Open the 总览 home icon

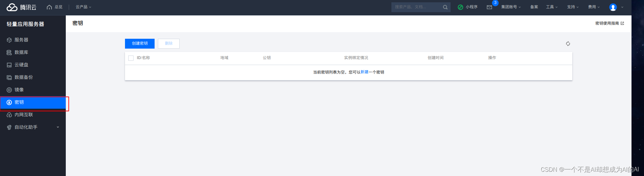[x=49, y=7]
